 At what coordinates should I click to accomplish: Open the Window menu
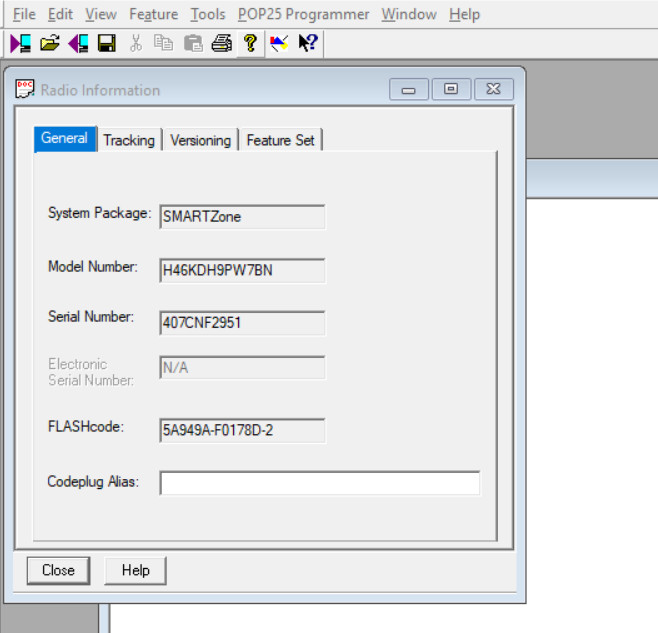tap(409, 14)
